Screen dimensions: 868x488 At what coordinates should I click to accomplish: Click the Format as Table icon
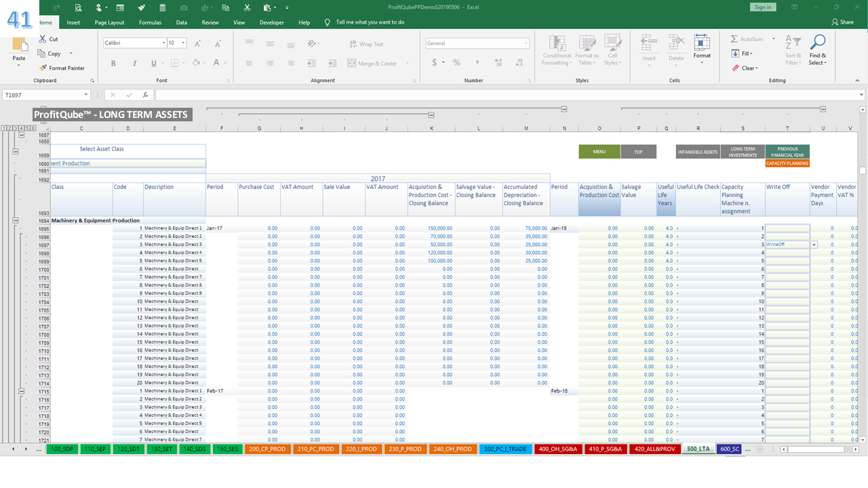pyautogui.click(x=587, y=43)
